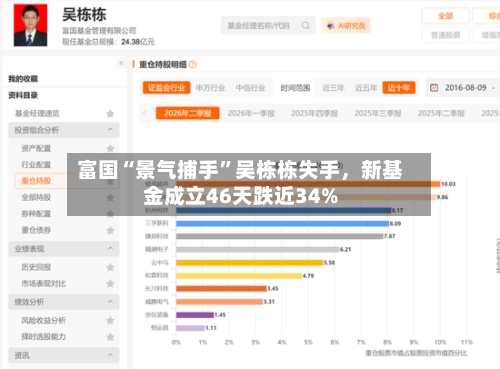Click the pale yellow 4.79 bar

[239, 276]
